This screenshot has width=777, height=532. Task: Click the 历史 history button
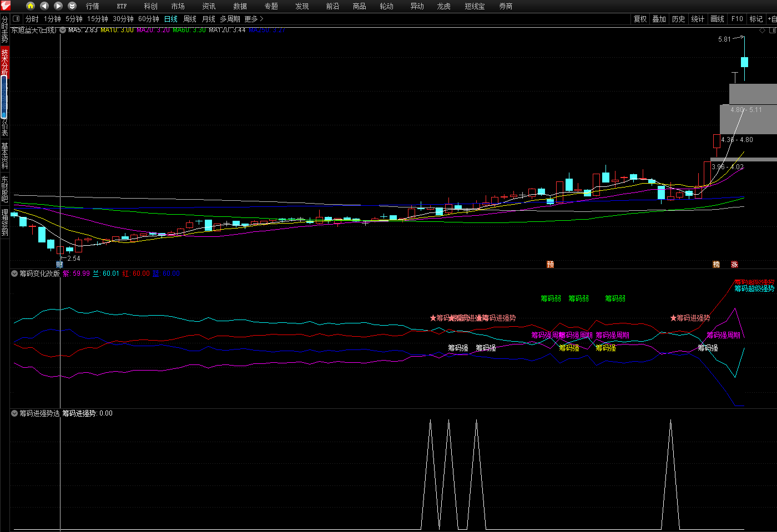[x=679, y=19]
